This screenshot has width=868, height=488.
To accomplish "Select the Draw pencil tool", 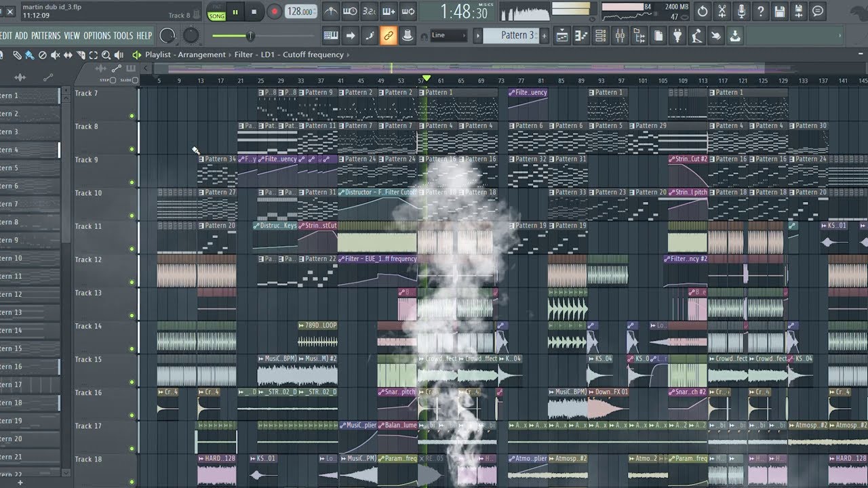I will click(x=17, y=55).
